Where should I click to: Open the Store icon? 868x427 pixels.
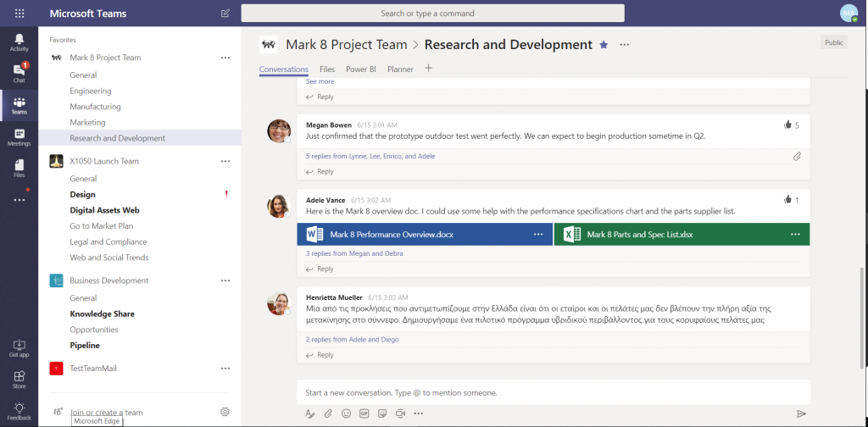click(19, 380)
